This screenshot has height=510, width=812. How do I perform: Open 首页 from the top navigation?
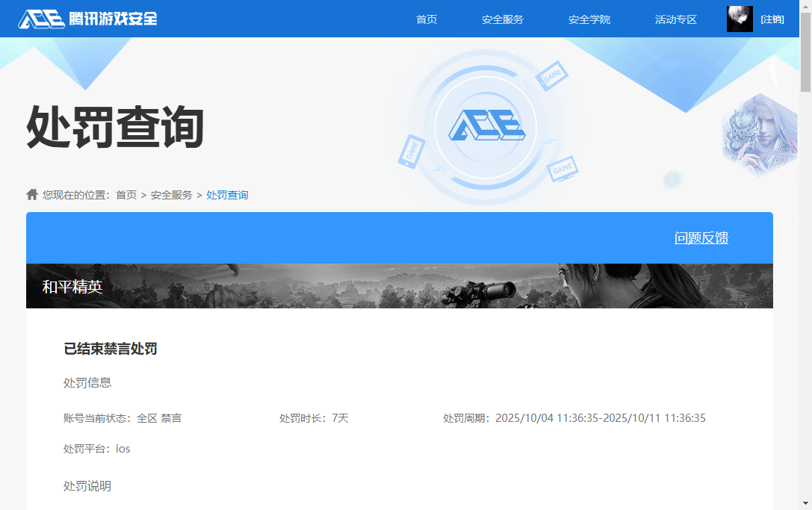pyautogui.click(x=427, y=19)
